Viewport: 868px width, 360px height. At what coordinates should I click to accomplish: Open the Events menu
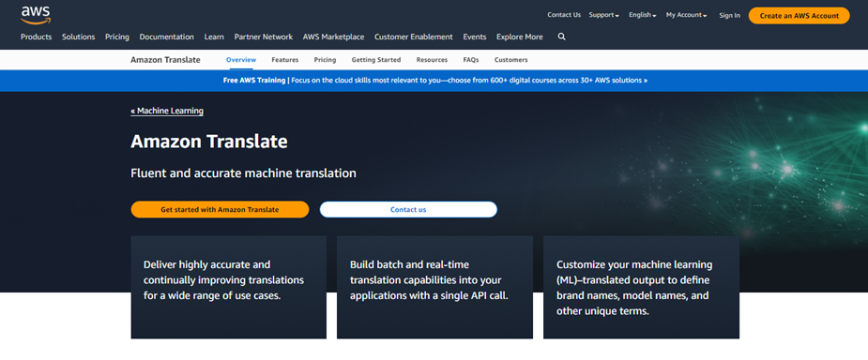pos(475,37)
